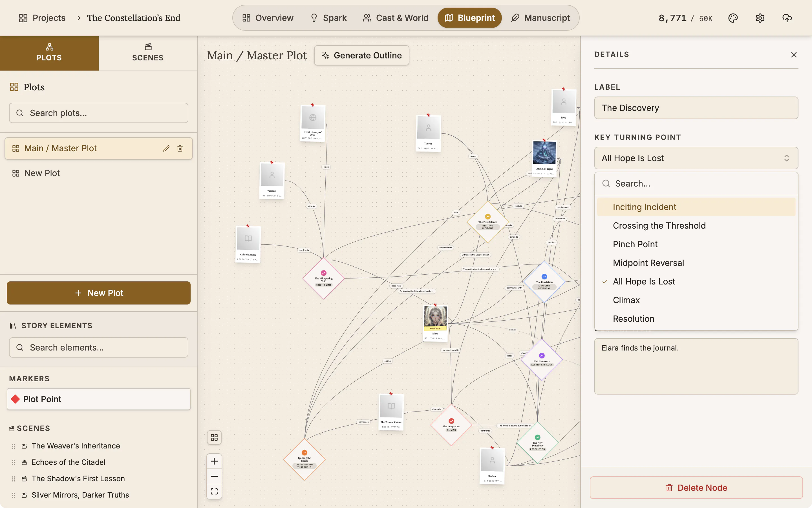Grab handle for Echoes of the Citadel scene
This screenshot has height=508, width=812.
click(14, 462)
